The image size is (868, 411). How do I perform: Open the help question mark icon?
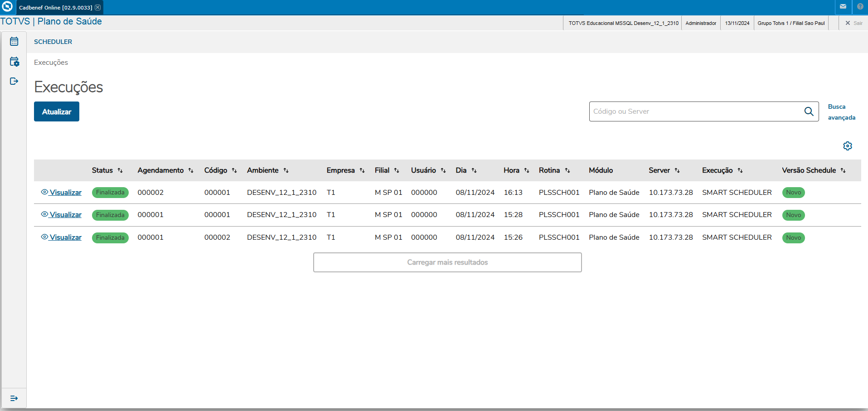[860, 7]
